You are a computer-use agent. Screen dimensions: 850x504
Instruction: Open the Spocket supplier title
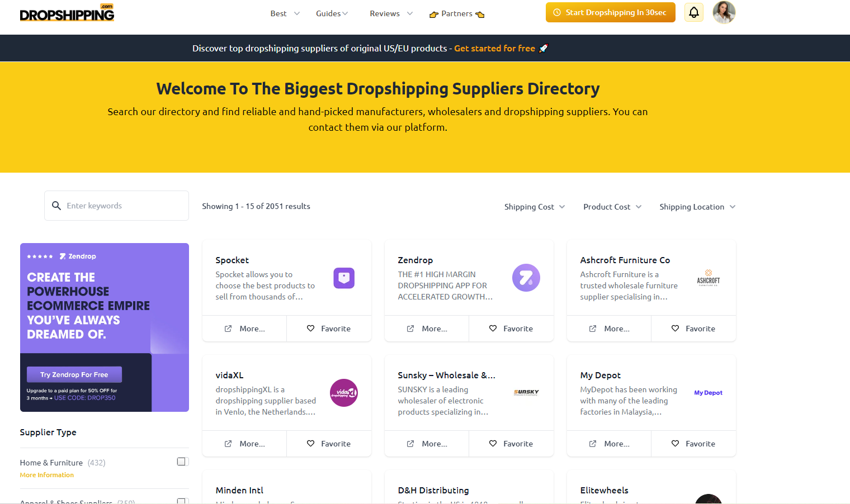(x=232, y=260)
